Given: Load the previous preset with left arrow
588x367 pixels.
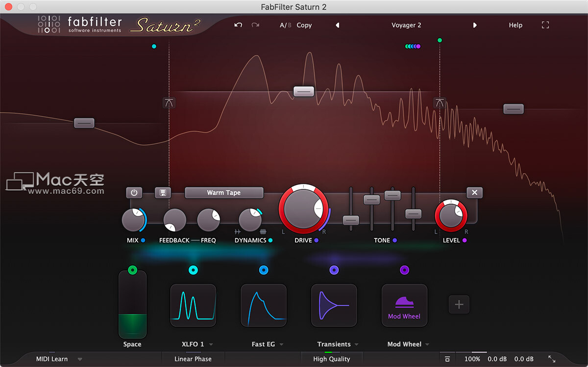Looking at the screenshot, I should (x=337, y=25).
